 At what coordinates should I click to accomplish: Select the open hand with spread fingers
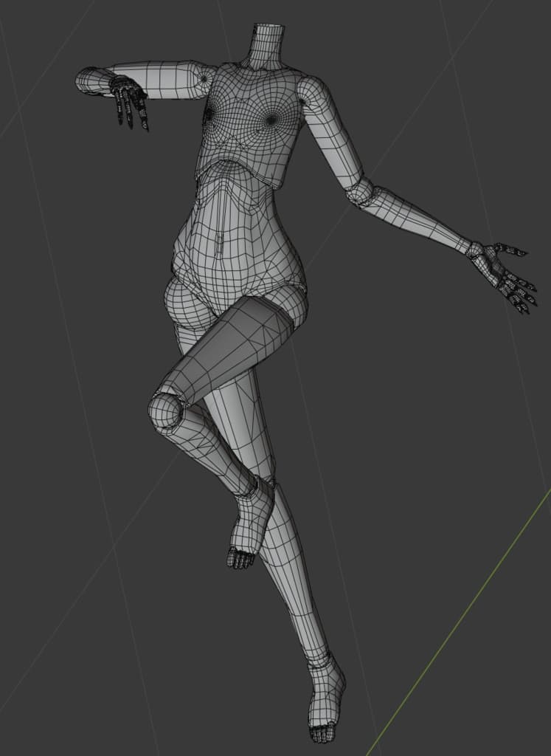(503, 277)
